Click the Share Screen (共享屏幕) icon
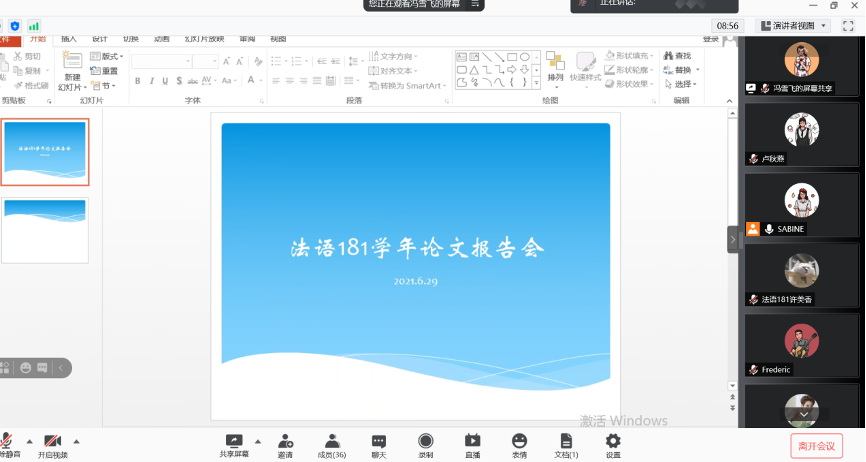 235,441
